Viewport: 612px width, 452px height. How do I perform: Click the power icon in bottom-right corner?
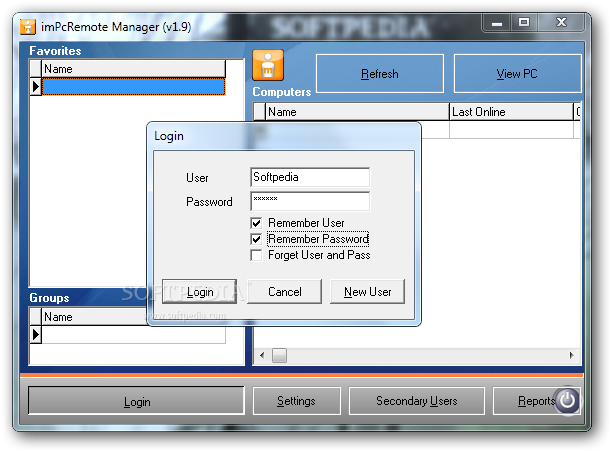coord(567,401)
